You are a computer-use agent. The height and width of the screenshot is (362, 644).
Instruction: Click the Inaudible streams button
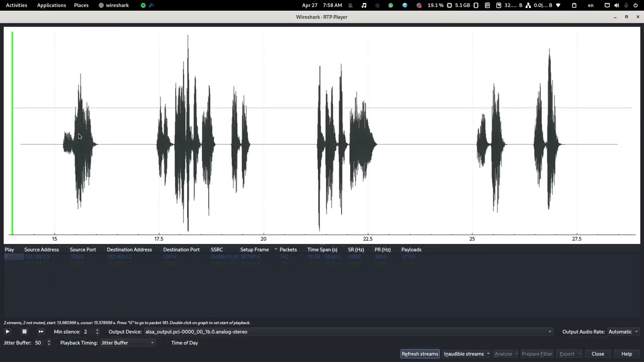[x=463, y=354]
